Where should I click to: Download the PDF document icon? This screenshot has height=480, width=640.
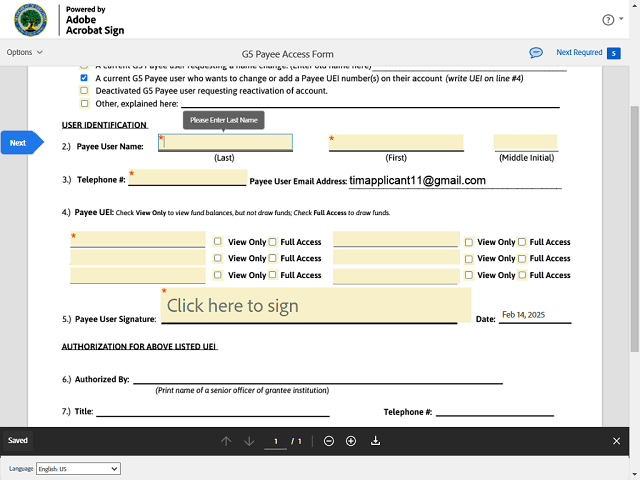375,441
